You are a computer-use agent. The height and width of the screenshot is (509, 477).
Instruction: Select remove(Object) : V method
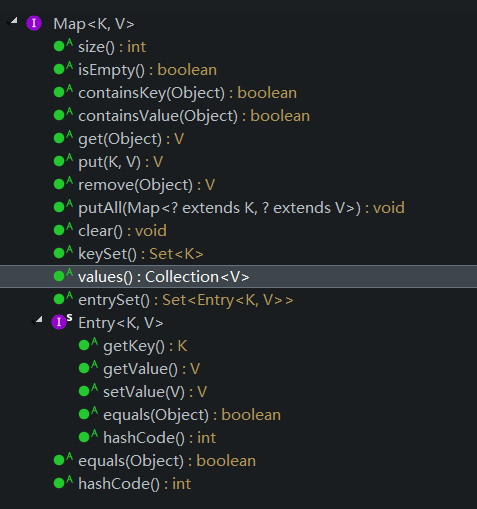coord(147,185)
